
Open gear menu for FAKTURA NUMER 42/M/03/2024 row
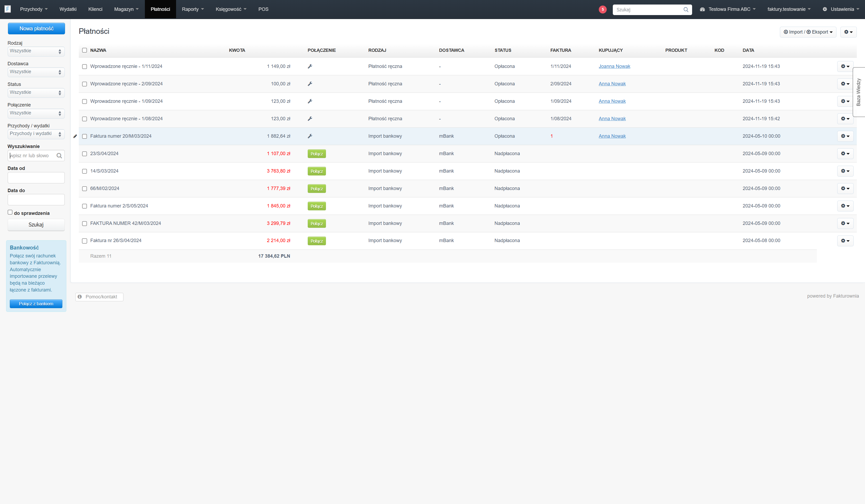point(845,223)
